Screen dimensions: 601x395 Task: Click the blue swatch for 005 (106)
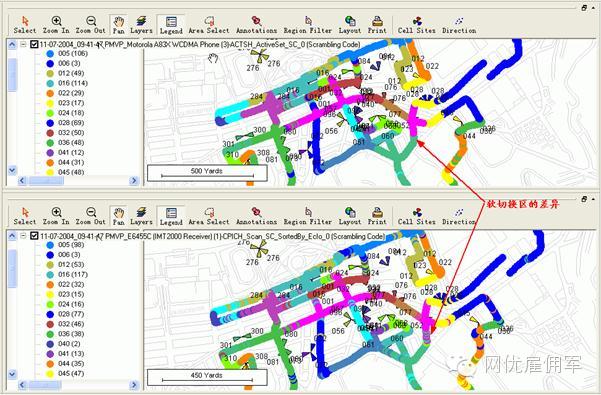[x=50, y=54]
